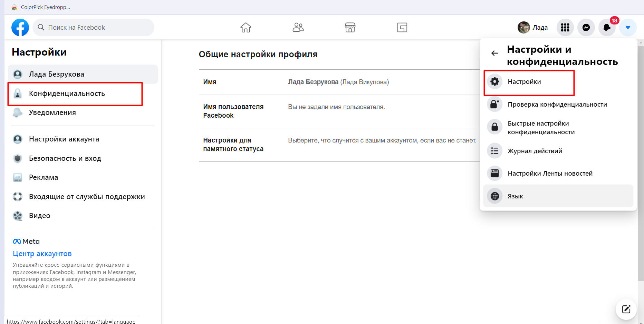The width and height of the screenshot is (644, 324).
Task: Click list icon for Журнал действий
Action: [x=494, y=151]
